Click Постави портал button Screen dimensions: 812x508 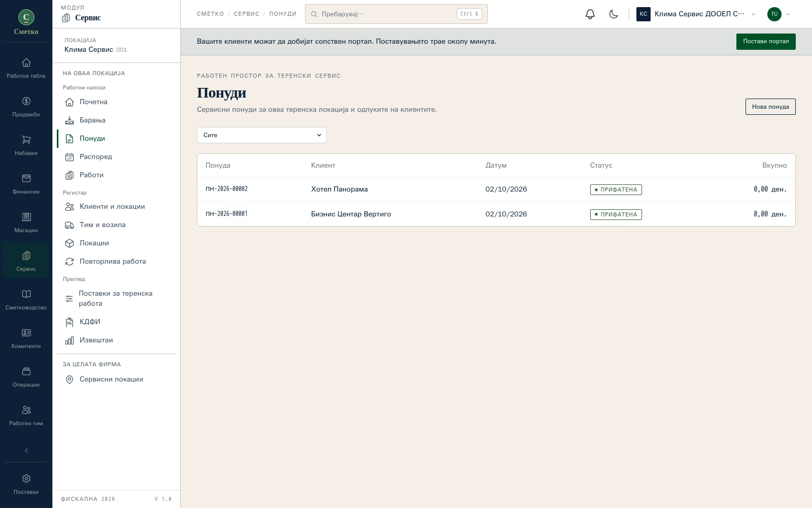(766, 42)
